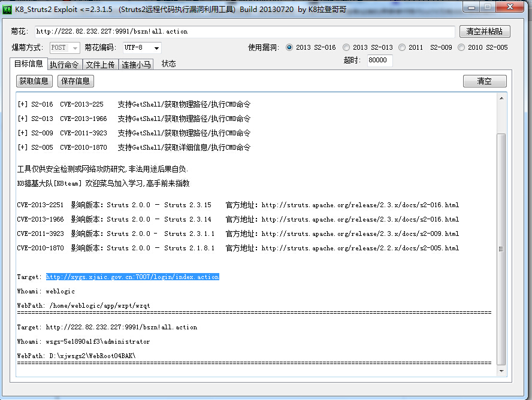
Task: Click the CVE-2013-1966 Struts 2.3.14 info line
Action: pyautogui.click(x=238, y=219)
